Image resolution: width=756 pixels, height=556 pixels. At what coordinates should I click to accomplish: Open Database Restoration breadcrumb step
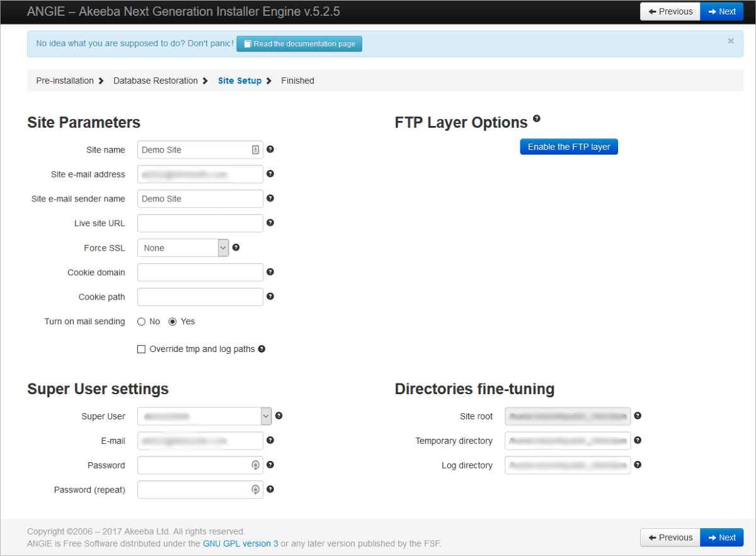pos(156,81)
